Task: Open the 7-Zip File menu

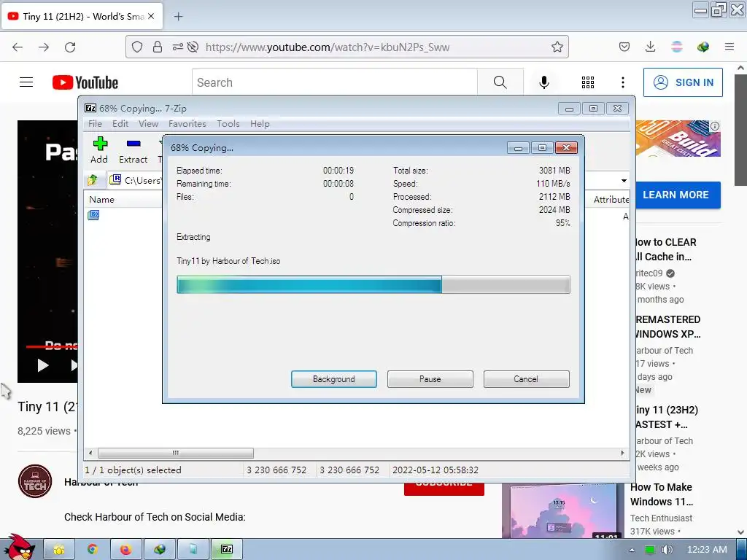Action: (95, 124)
